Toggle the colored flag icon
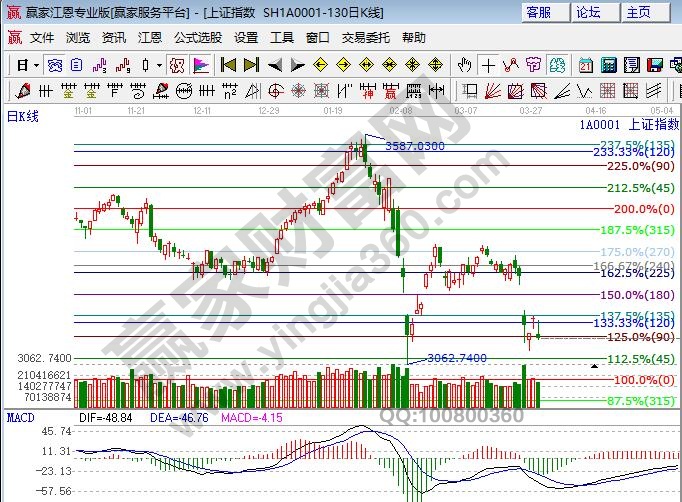682x502 pixels. point(202,65)
